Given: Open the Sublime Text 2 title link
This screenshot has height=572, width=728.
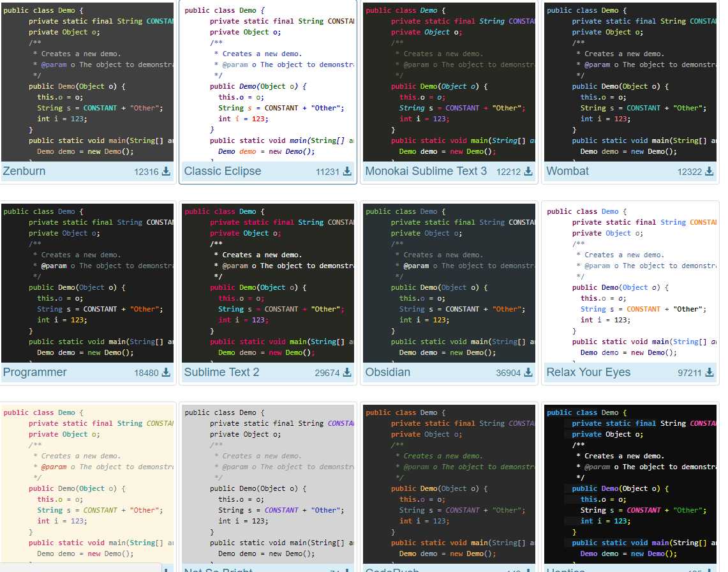Looking at the screenshot, I should 221,372.
